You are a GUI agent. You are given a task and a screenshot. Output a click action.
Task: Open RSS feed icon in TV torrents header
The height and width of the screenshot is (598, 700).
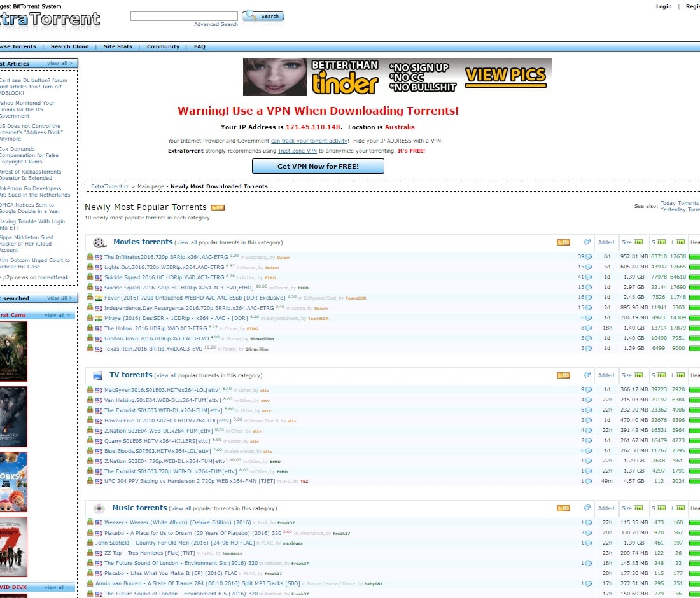pyautogui.click(x=563, y=375)
